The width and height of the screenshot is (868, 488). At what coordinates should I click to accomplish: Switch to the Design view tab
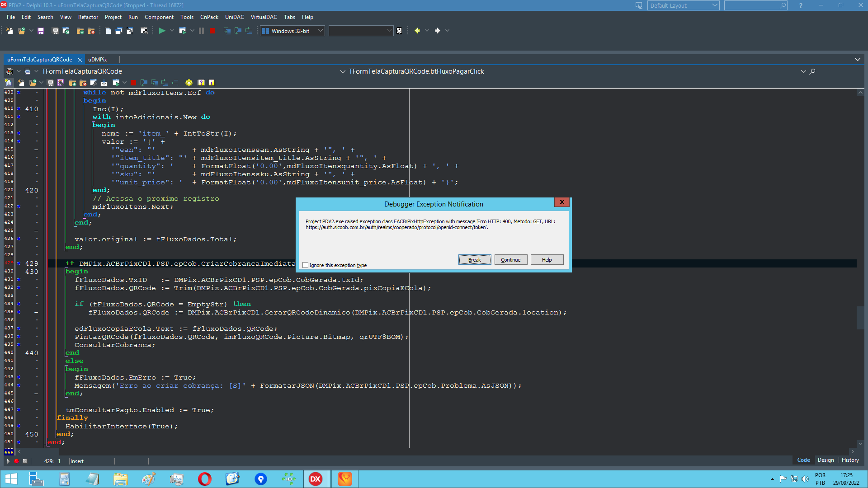click(826, 460)
